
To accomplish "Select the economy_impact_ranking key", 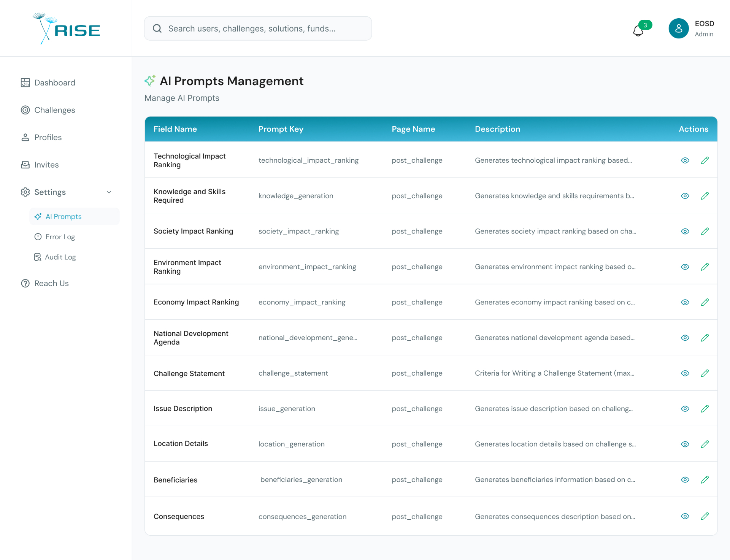I will pos(302,302).
